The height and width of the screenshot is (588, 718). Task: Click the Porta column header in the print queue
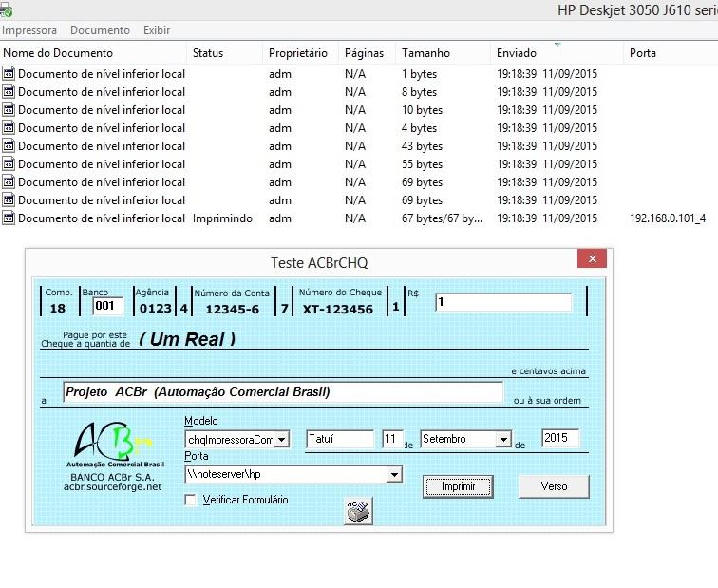[x=671, y=53]
